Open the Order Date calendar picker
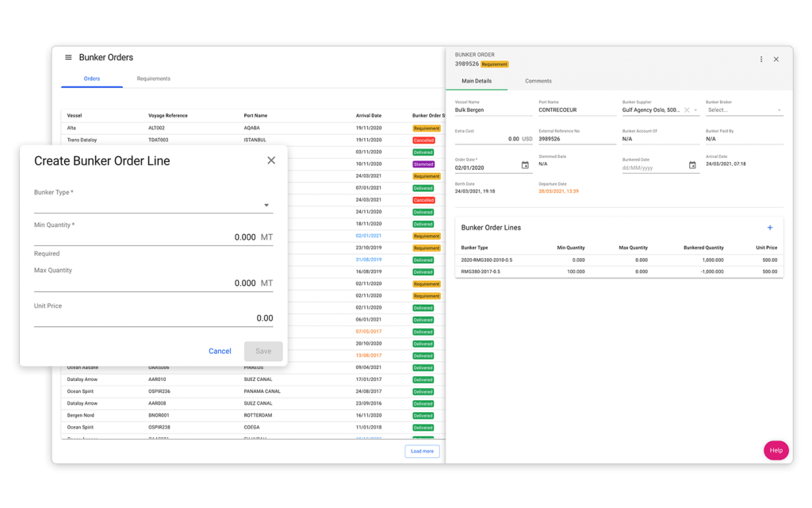812x508 pixels. coord(524,165)
